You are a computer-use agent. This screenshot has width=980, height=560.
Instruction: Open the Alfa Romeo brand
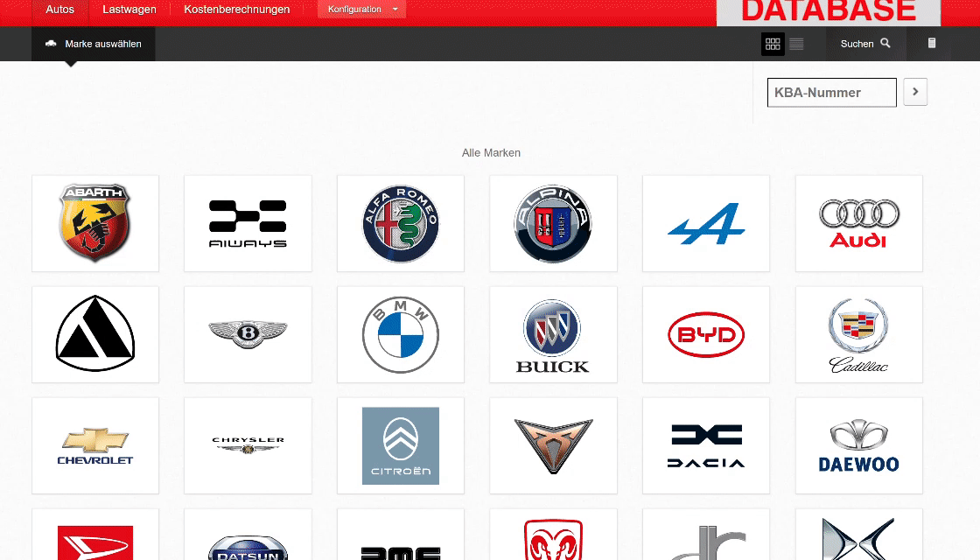coord(401,223)
